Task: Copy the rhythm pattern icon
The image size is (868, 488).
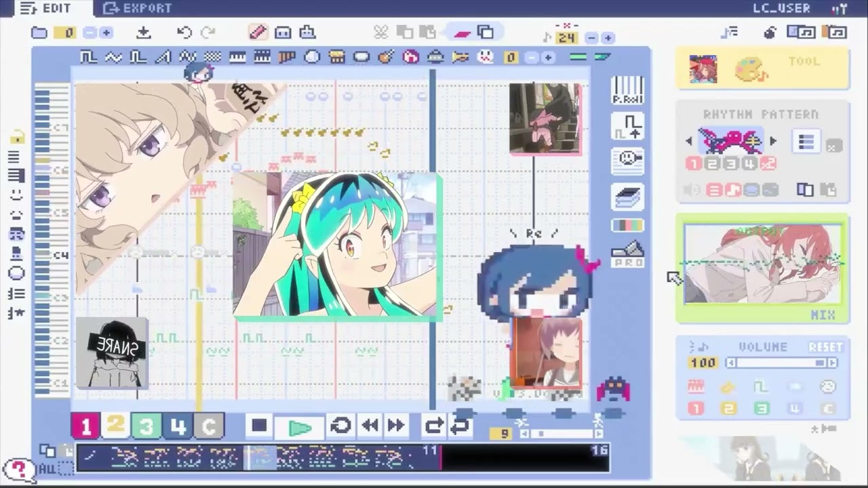Action: click(805, 190)
